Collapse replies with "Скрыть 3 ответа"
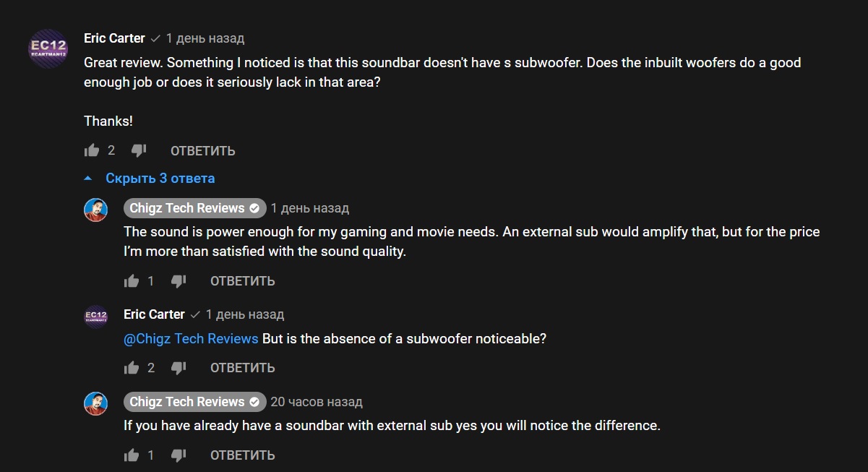Screen dimensions: 868x472 pos(160,178)
